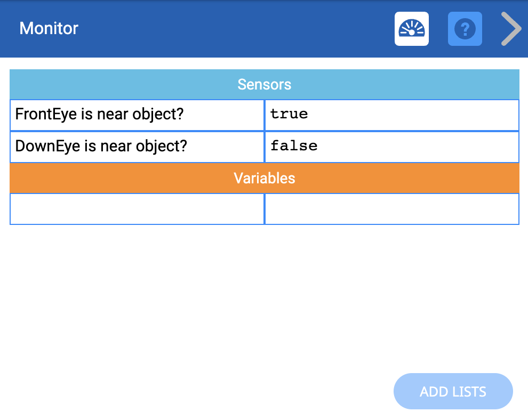
Task: Select the blue circular help icon
Action: coord(465,28)
